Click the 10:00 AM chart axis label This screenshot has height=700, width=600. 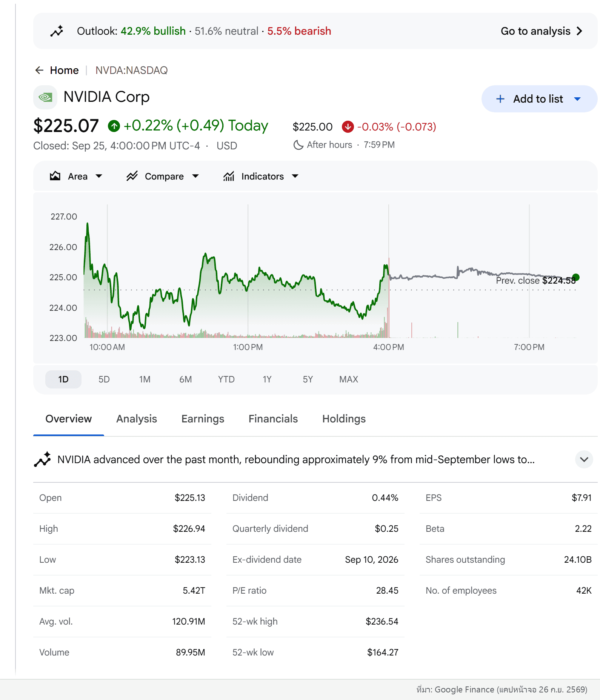click(x=107, y=347)
